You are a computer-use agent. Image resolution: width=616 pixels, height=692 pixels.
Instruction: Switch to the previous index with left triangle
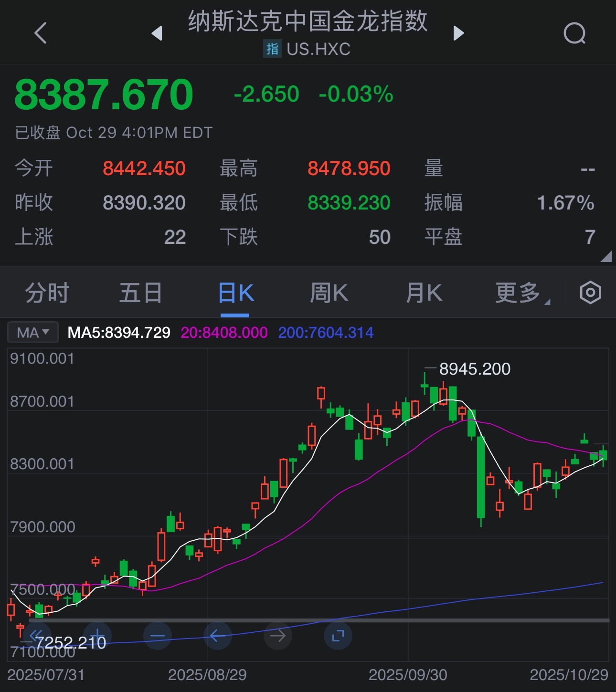[157, 33]
